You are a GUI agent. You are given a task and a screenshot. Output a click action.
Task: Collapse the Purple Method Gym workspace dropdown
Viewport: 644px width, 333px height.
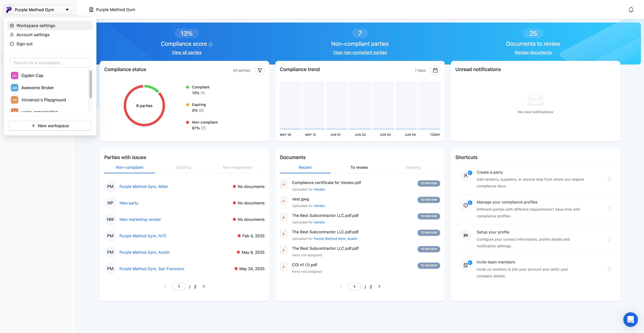pos(67,10)
